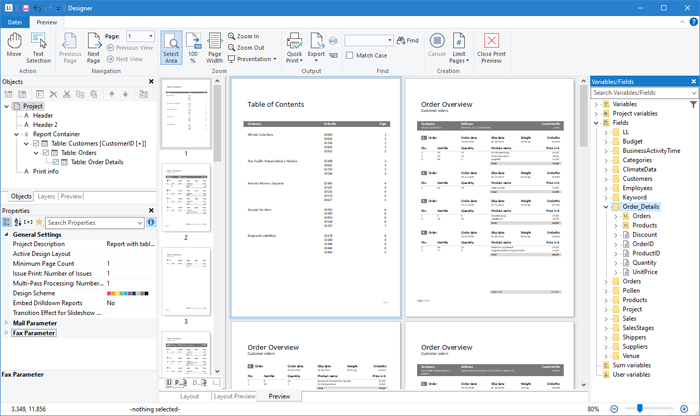Open Search Variables/Fields dropdown
This screenshot has width=700, height=416.
(693, 93)
